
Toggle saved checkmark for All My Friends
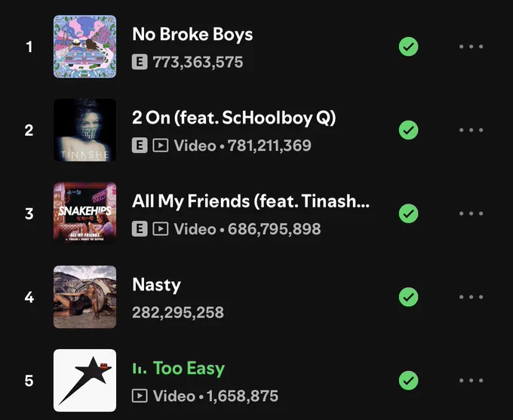pyautogui.click(x=408, y=213)
